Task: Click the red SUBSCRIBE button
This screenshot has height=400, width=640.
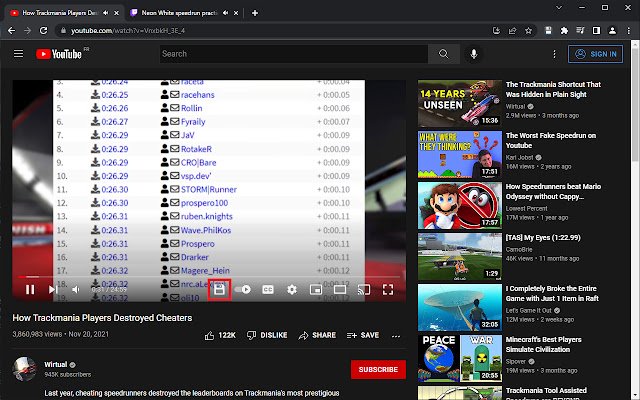Action: [x=378, y=369]
